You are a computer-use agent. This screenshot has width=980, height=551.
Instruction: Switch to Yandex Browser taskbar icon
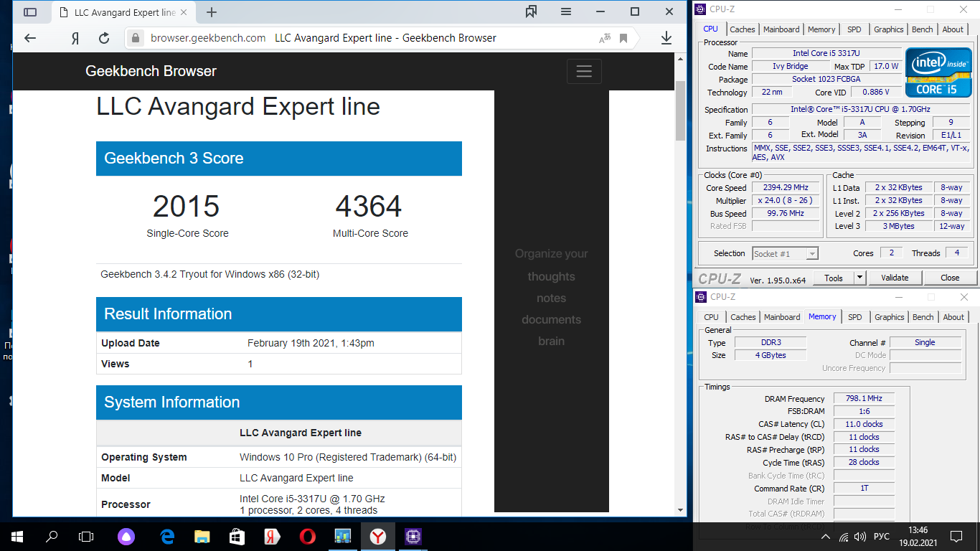(377, 536)
